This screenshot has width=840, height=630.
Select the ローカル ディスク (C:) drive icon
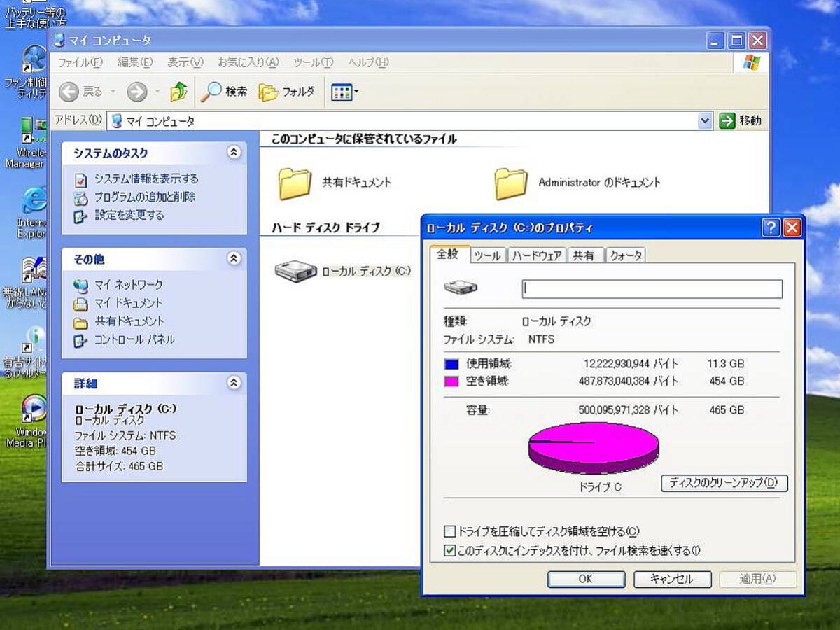click(x=295, y=271)
